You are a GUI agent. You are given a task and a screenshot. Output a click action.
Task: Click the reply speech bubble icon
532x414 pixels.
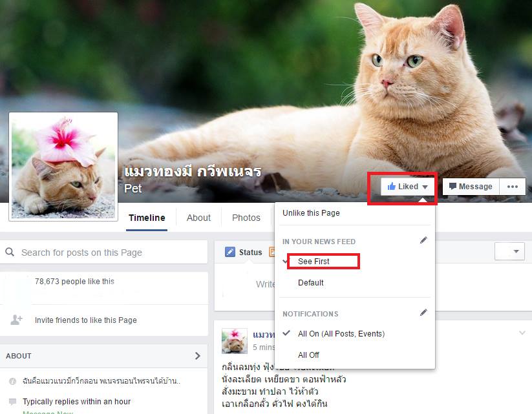click(12, 402)
